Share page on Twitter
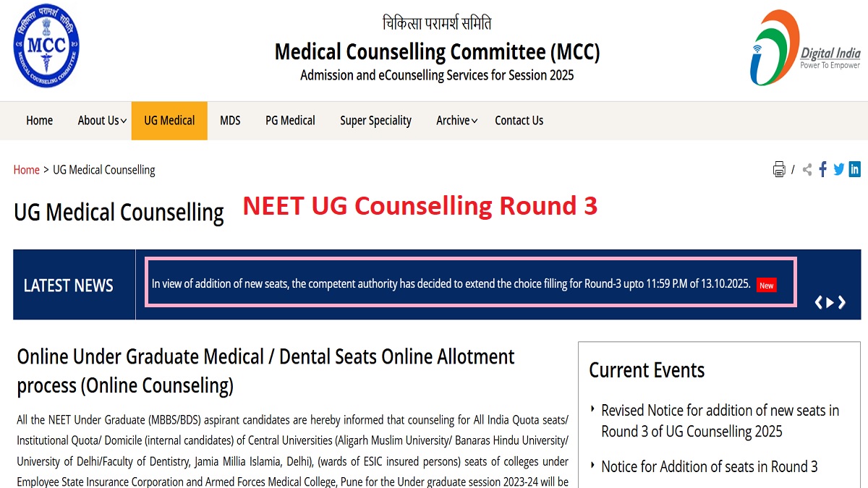Viewport: 868px width, 488px height. click(x=839, y=170)
